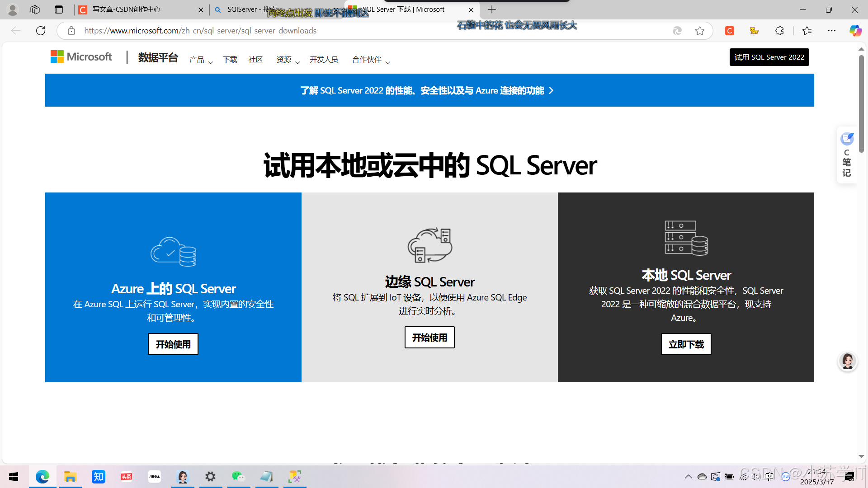Open the Copilot sidebar icon
868x488 pixels.
click(x=855, y=31)
